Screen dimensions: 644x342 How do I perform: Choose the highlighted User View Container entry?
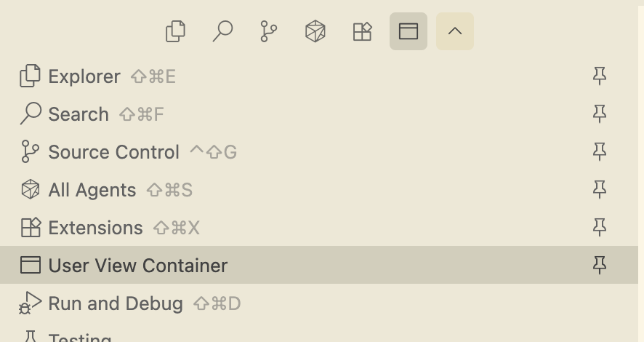(x=138, y=266)
